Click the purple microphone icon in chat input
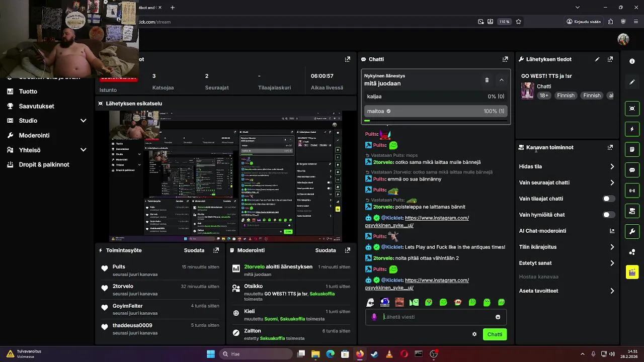Image resolution: width=644 pixels, height=362 pixels. tap(374, 317)
